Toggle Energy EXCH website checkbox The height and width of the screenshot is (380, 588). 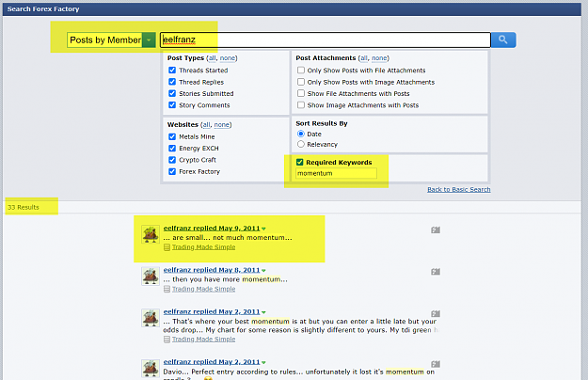click(172, 148)
